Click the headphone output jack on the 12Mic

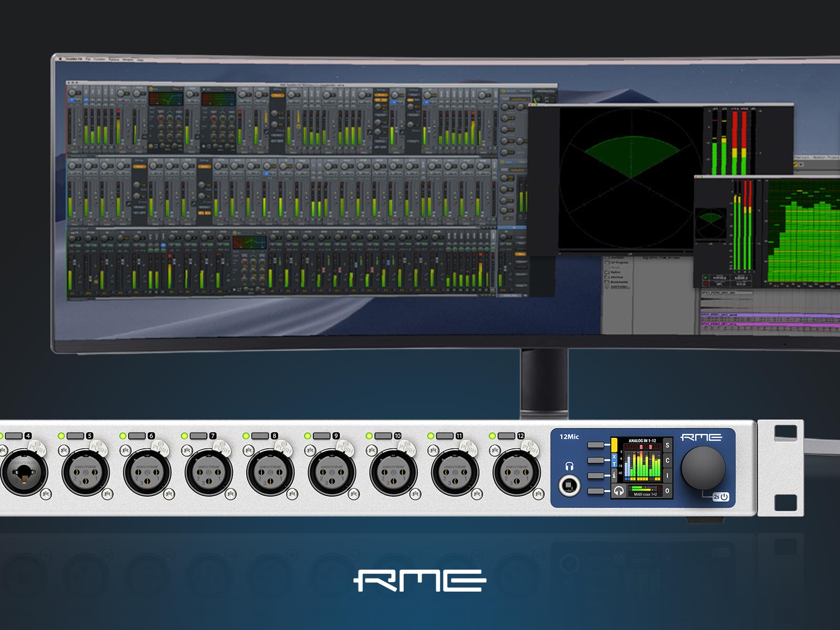click(569, 485)
